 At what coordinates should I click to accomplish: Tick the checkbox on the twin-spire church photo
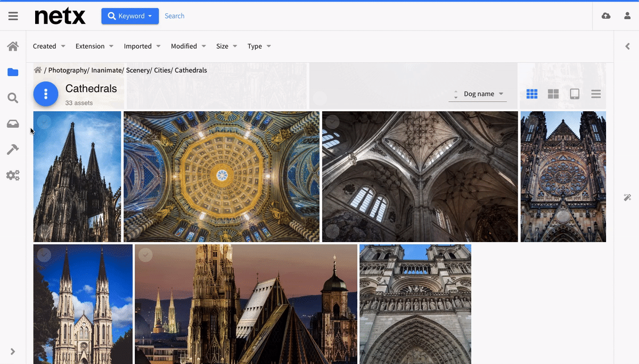44,255
